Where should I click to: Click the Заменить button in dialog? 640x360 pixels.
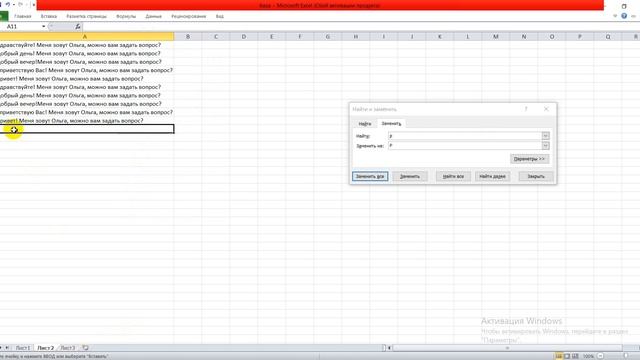[x=409, y=176]
